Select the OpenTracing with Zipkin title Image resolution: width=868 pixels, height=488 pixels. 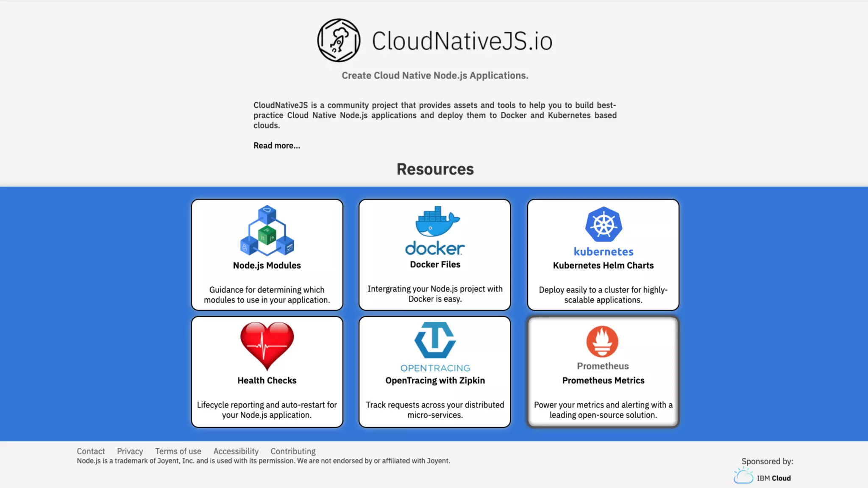[x=435, y=380]
